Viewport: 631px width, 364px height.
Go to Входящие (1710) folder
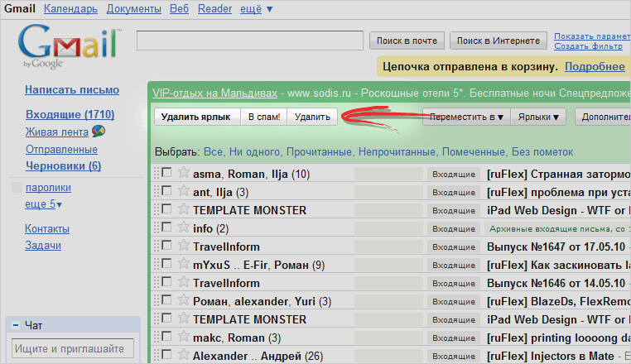[x=70, y=115]
